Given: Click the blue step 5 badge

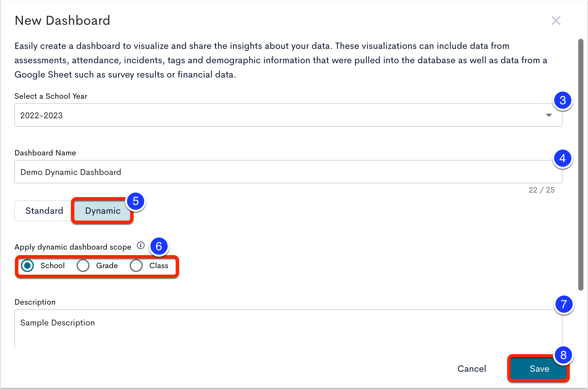Looking at the screenshot, I should click(136, 201).
